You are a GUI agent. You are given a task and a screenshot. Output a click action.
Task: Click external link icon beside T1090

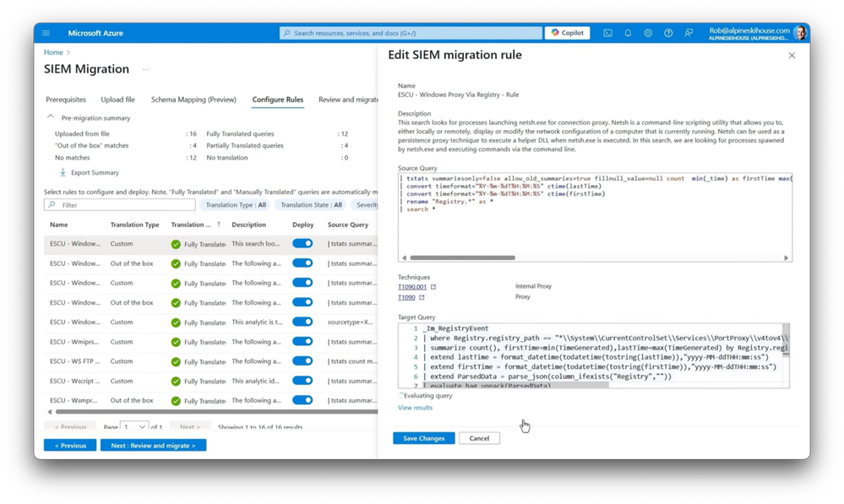(x=422, y=297)
